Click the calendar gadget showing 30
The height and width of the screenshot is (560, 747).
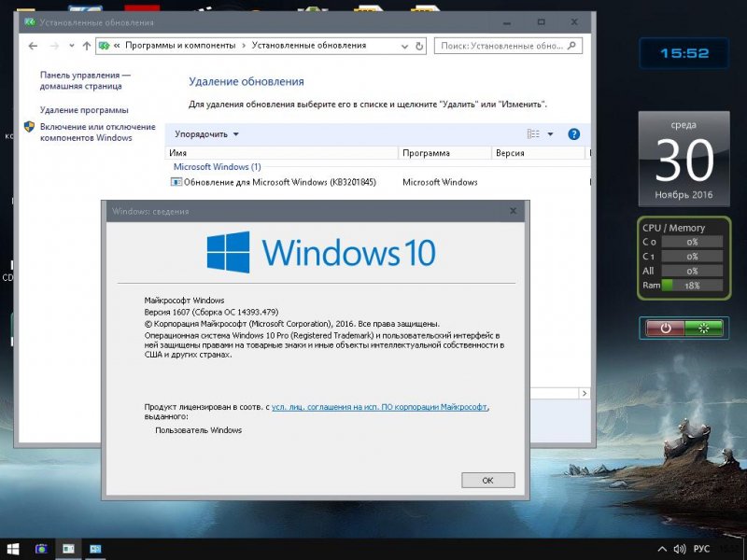point(684,159)
